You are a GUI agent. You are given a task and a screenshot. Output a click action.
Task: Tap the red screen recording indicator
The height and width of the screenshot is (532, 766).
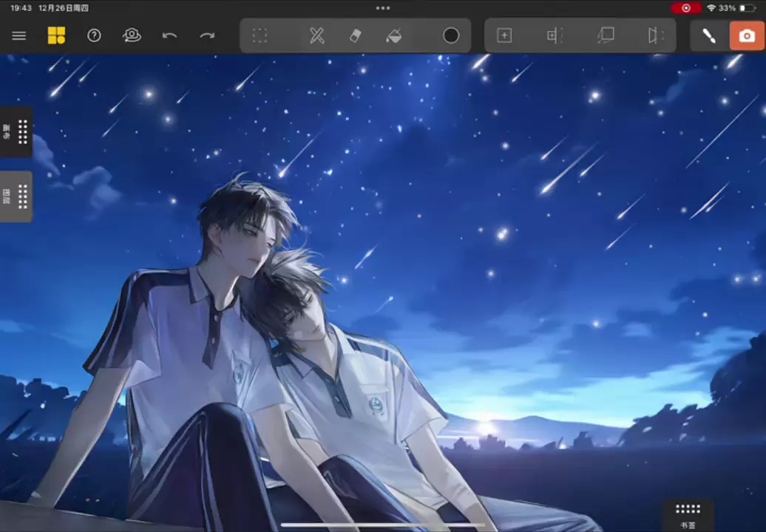tap(686, 8)
